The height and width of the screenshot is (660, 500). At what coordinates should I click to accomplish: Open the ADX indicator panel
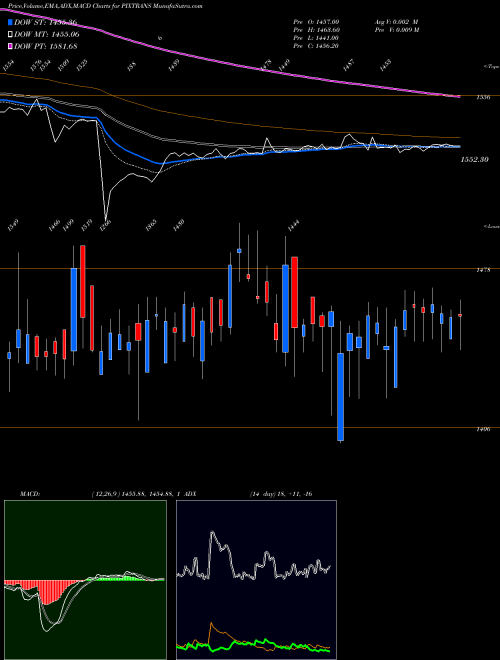(256, 580)
